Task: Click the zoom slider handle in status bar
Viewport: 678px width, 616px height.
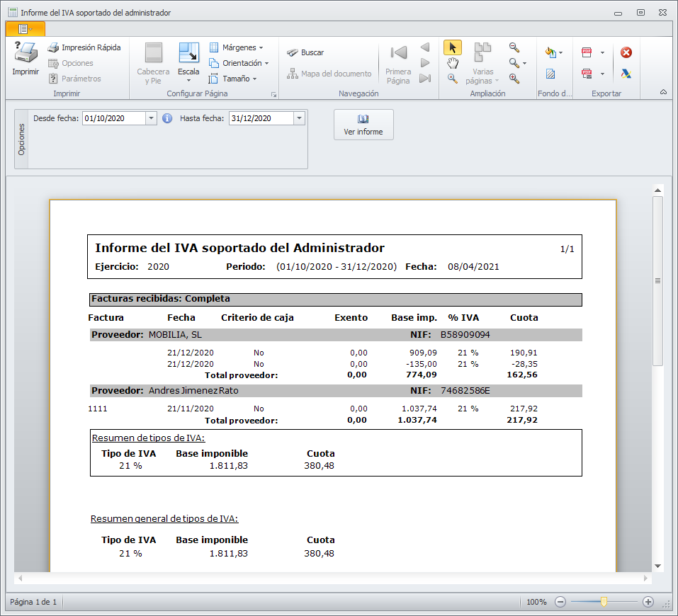Action: [604, 602]
